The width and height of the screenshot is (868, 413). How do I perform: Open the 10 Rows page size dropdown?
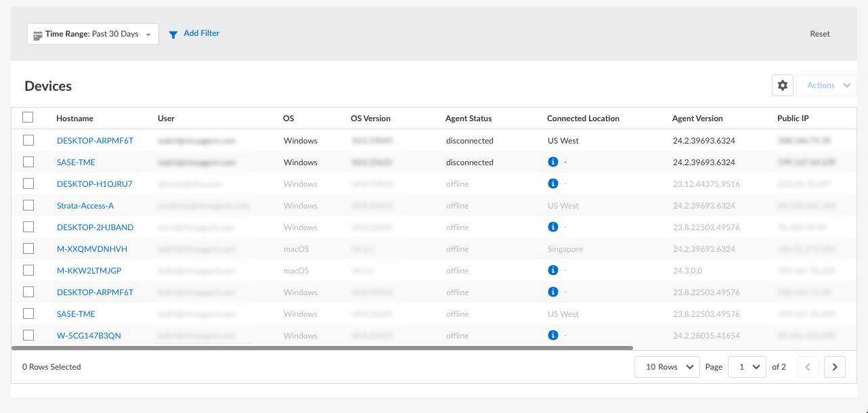click(x=667, y=367)
